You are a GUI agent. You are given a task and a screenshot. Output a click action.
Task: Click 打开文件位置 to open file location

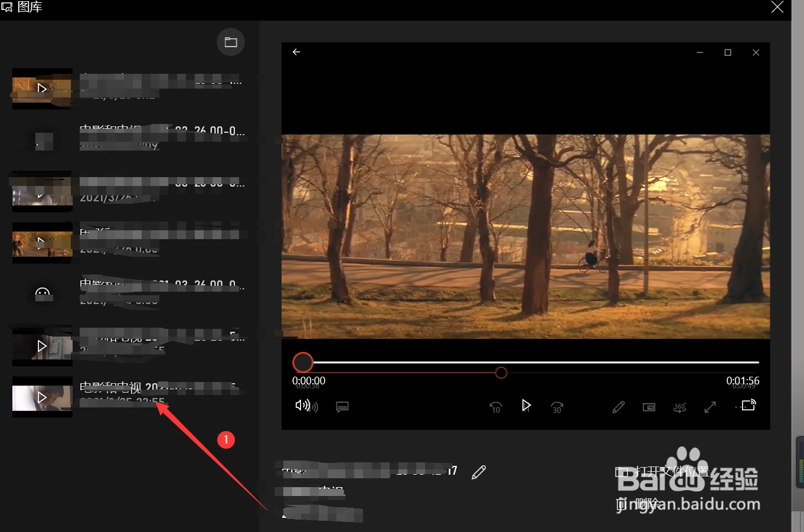pos(662,471)
